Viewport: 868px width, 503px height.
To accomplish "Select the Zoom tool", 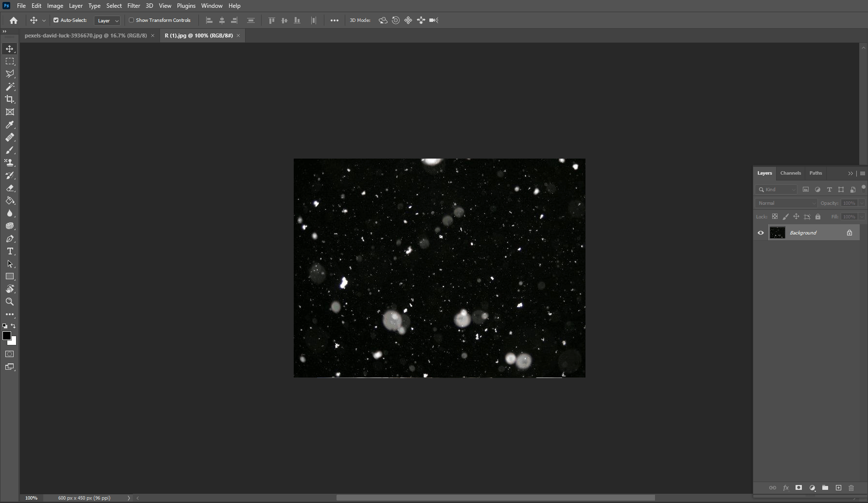I will 10,302.
